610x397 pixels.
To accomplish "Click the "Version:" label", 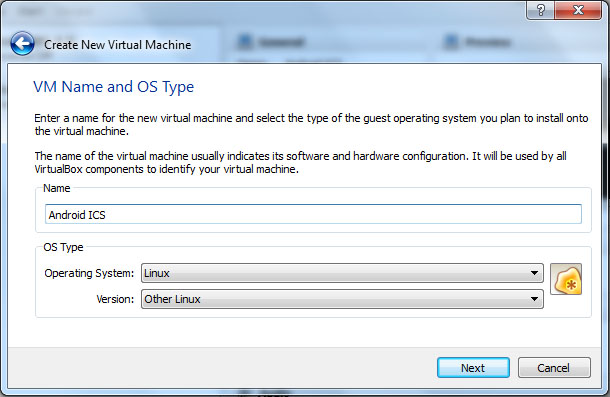I will pyautogui.click(x=115, y=299).
